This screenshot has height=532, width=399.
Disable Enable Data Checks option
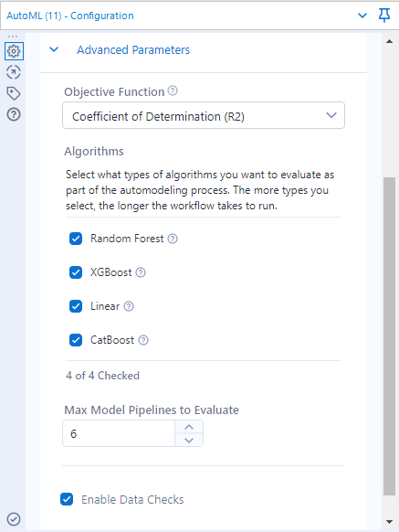67,499
